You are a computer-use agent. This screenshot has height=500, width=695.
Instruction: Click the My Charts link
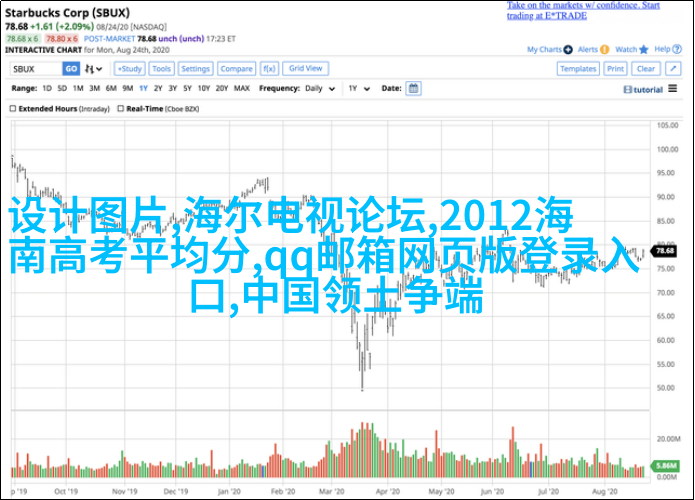[544, 50]
